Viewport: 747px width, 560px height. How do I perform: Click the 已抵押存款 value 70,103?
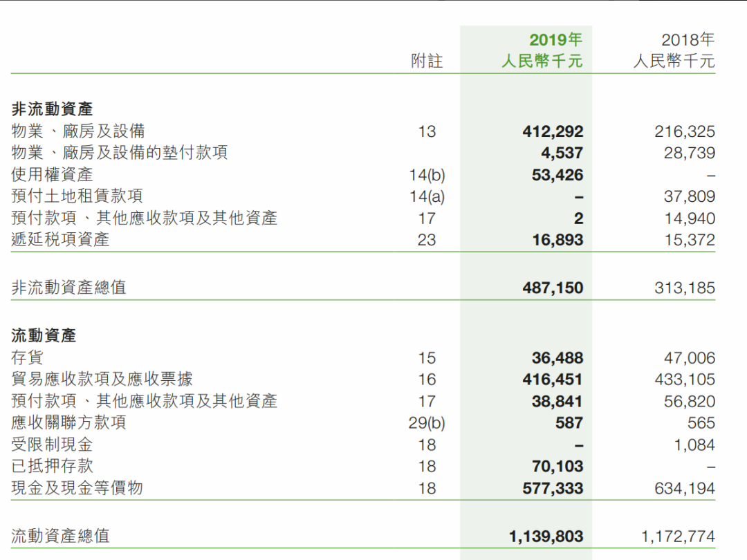pyautogui.click(x=557, y=467)
